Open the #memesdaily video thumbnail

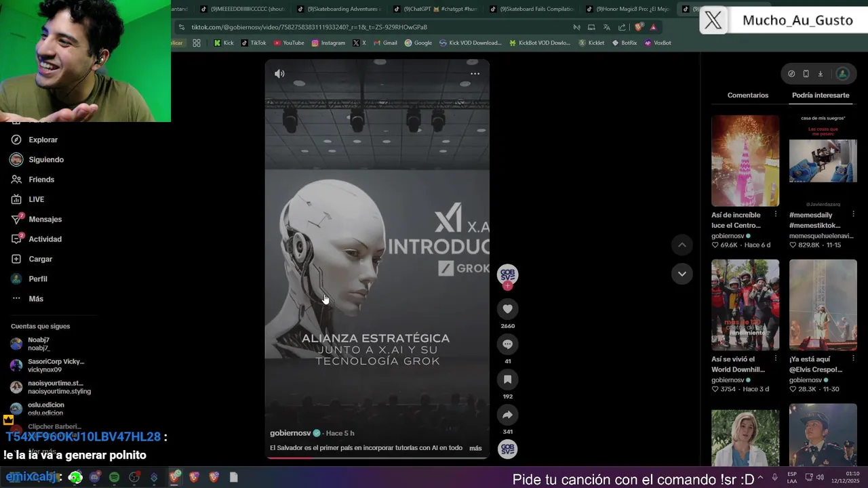(x=823, y=161)
